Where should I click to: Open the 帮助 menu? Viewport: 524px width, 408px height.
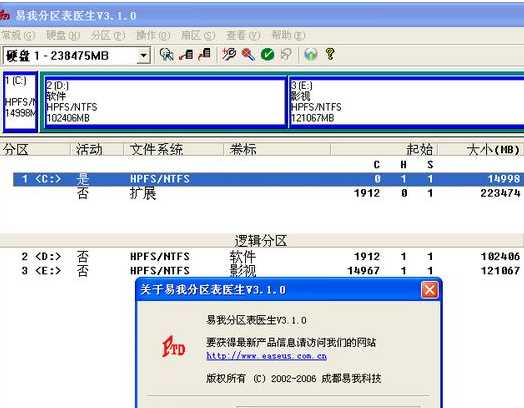288,35
